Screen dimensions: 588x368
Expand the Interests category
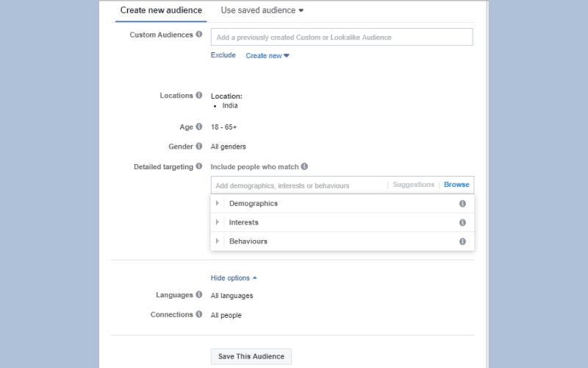click(218, 222)
